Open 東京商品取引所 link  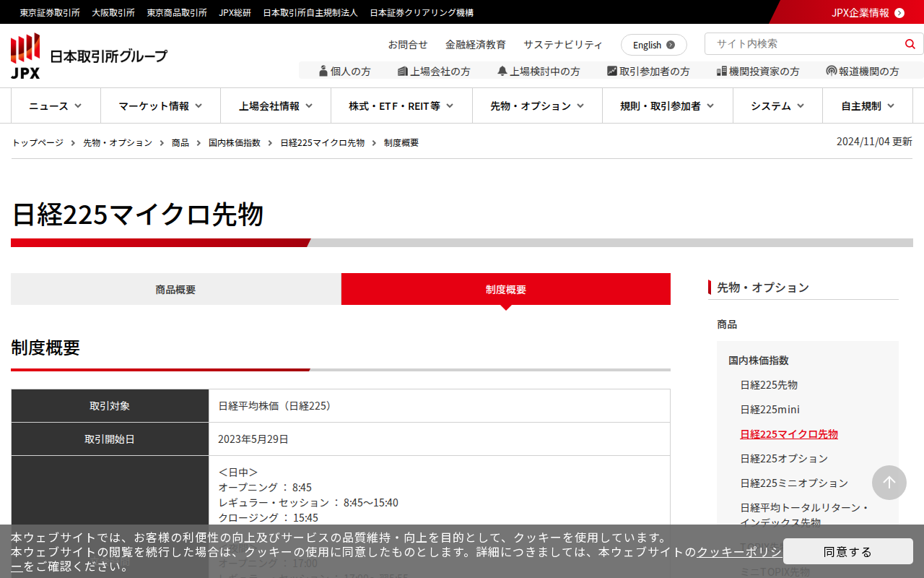click(177, 12)
